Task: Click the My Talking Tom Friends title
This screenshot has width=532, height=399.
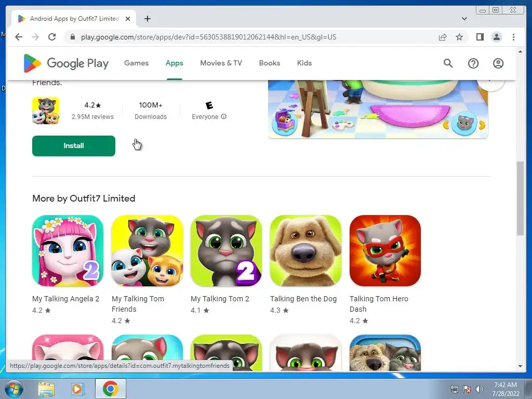Action: coord(138,304)
